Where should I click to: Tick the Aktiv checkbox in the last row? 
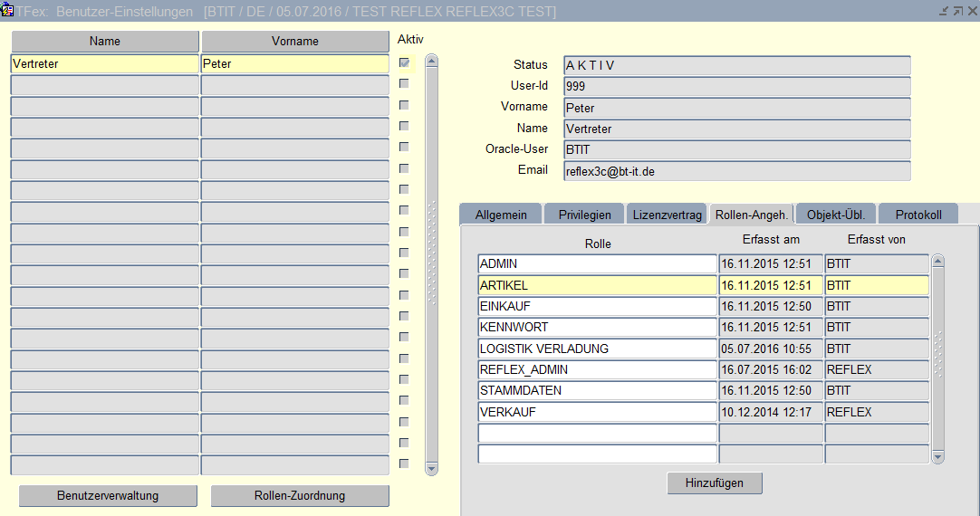(404, 463)
